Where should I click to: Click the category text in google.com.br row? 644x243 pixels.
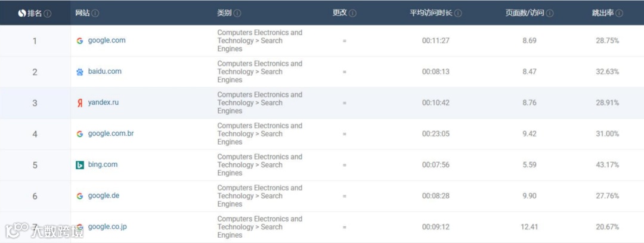click(259, 134)
